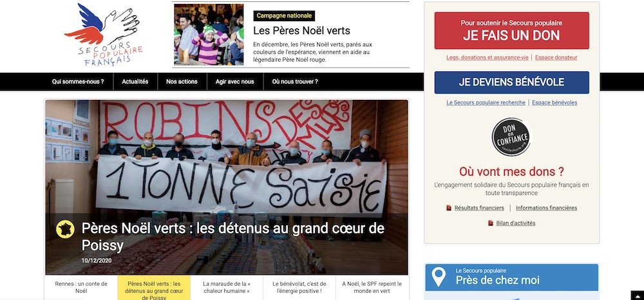This screenshot has height=300, width=644.
Task: Open the Qui sommes-nous ? menu
Action: [x=78, y=82]
